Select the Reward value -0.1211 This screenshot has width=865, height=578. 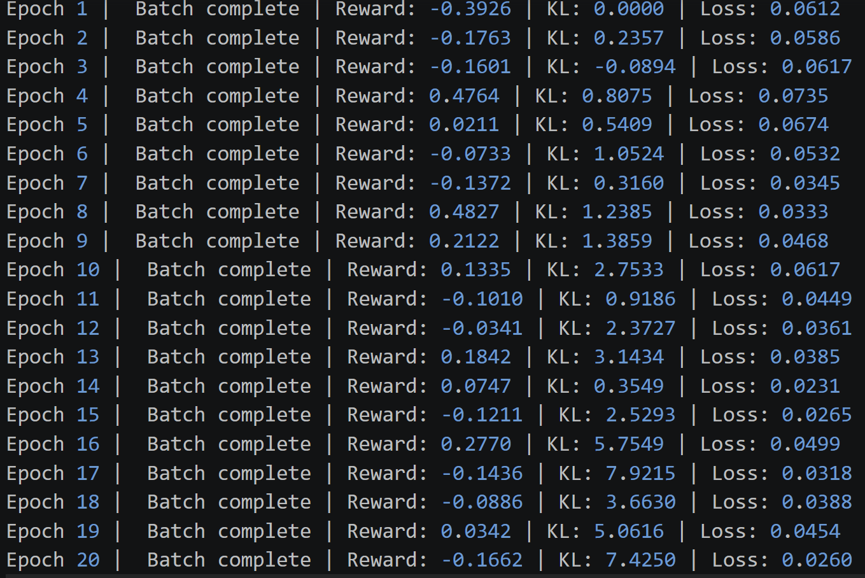point(482,415)
